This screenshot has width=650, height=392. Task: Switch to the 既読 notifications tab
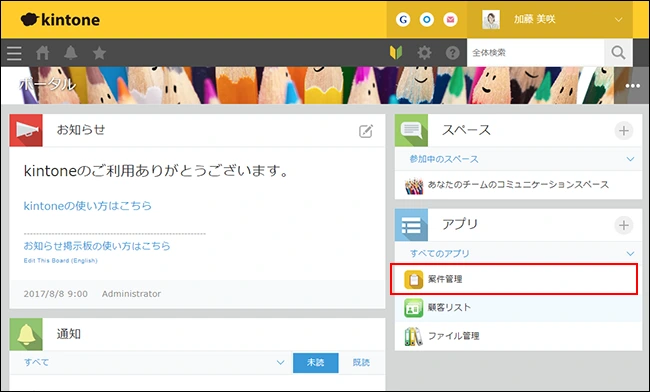pyautogui.click(x=361, y=363)
